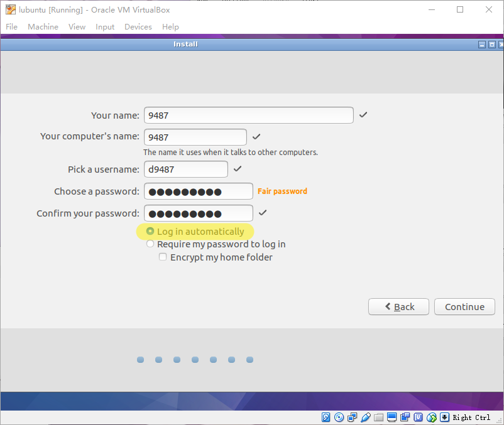Open the network adapters status icon
The width and height of the screenshot is (504, 425).
353,417
